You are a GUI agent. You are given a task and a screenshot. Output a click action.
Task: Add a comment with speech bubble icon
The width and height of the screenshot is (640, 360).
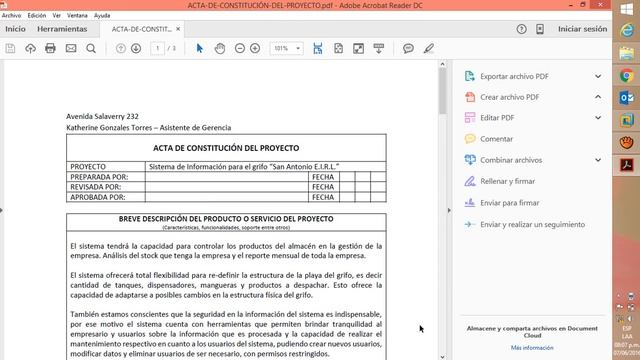click(x=408, y=49)
